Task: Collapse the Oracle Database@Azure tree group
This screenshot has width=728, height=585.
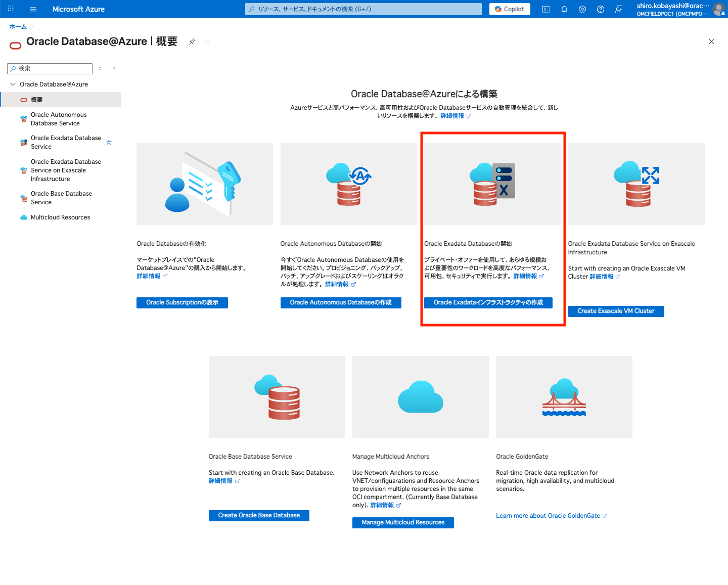Action: pos(13,84)
